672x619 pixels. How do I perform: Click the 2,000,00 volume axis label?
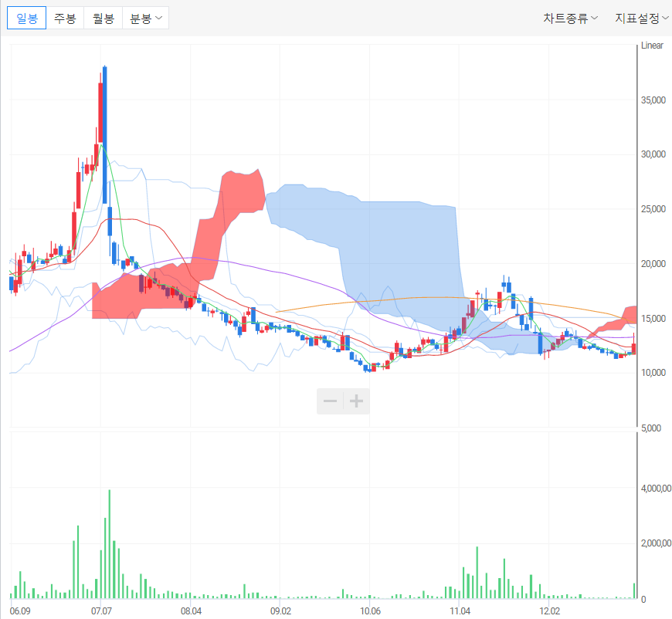point(656,543)
